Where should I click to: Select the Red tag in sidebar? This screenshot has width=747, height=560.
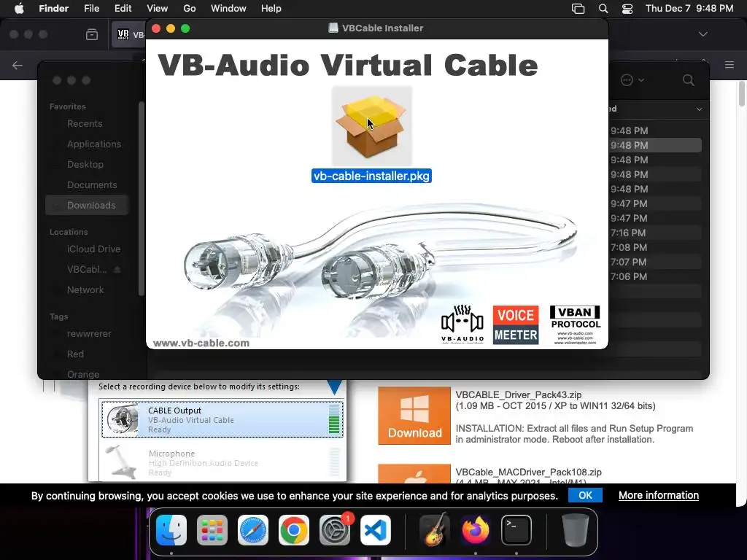75,354
